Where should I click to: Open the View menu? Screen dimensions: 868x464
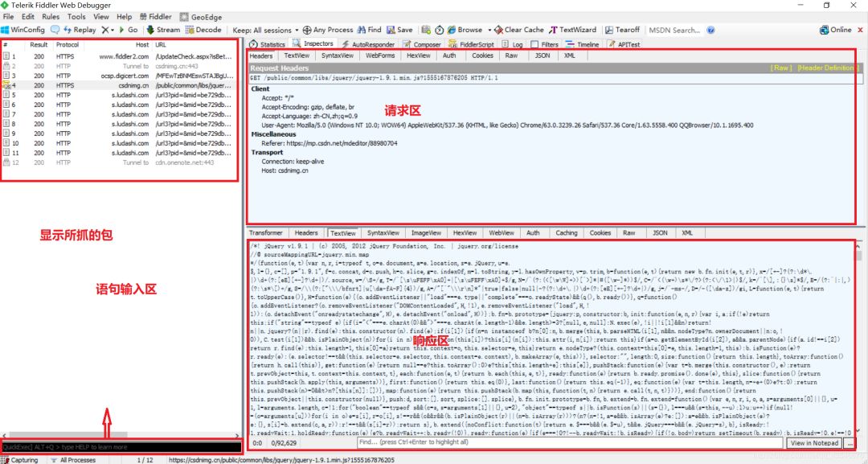[101, 17]
